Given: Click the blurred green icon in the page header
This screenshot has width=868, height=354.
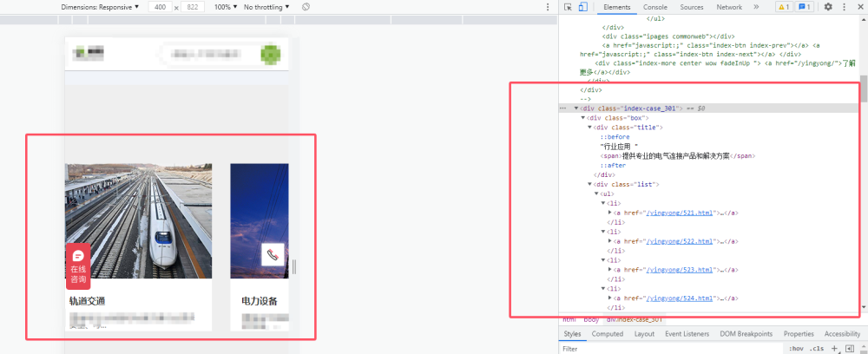Looking at the screenshot, I should pos(270,54).
